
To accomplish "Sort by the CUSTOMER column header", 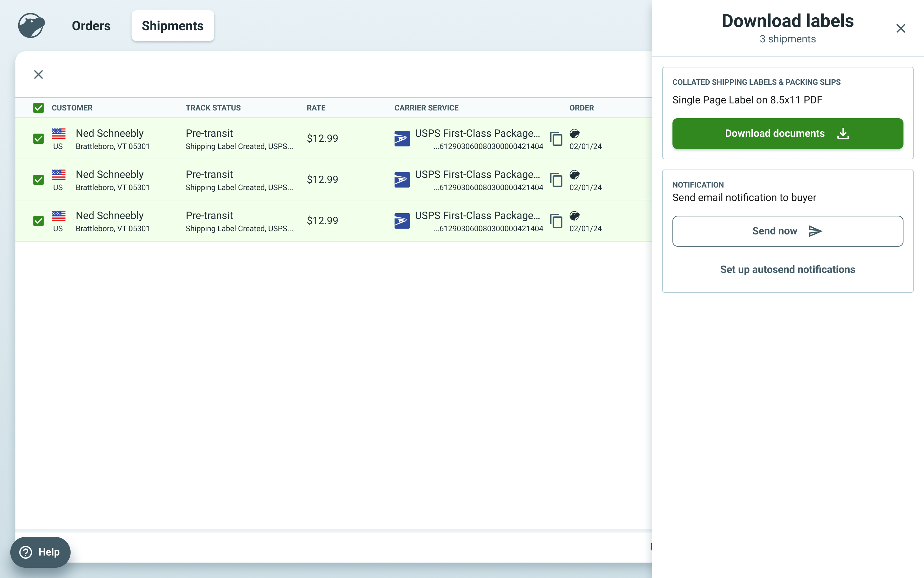I will 72,108.
